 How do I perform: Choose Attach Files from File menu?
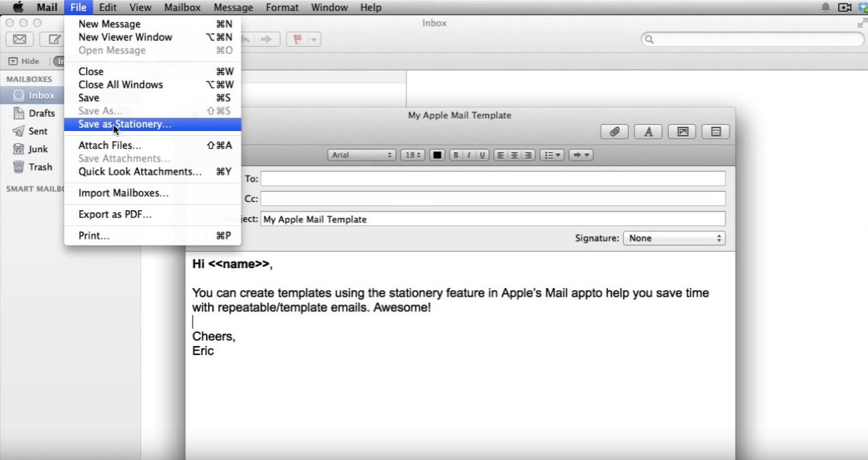point(152,145)
